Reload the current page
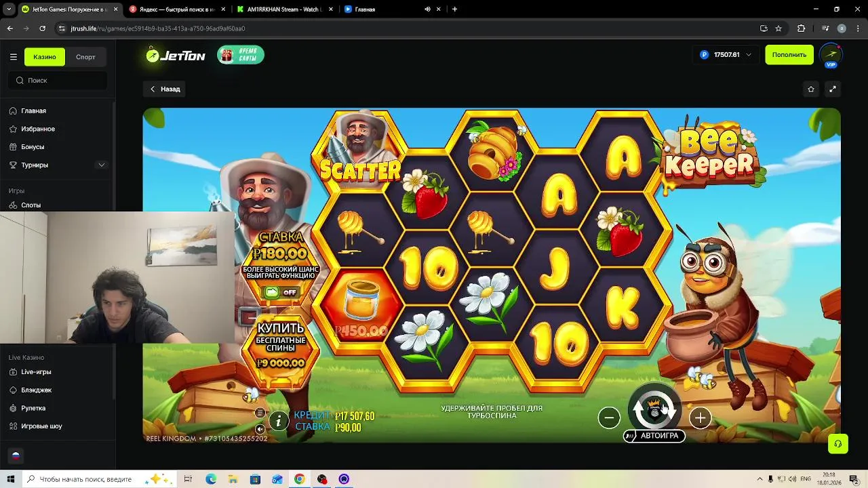 pos(42,28)
